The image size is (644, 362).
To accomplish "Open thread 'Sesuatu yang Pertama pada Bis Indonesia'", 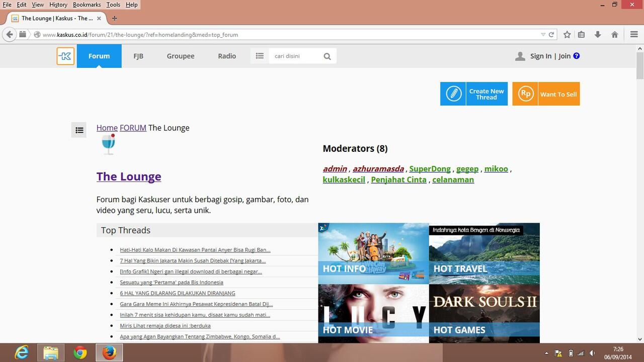I will (x=172, y=282).
